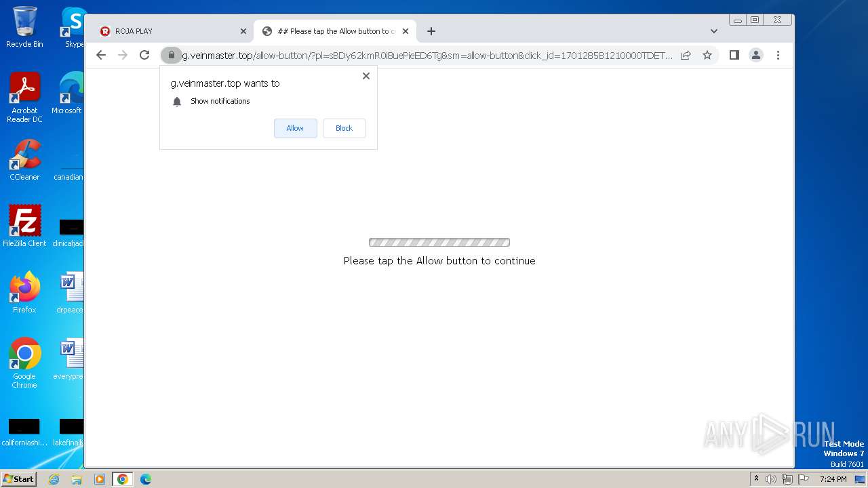Show hidden system tray icons

757,479
